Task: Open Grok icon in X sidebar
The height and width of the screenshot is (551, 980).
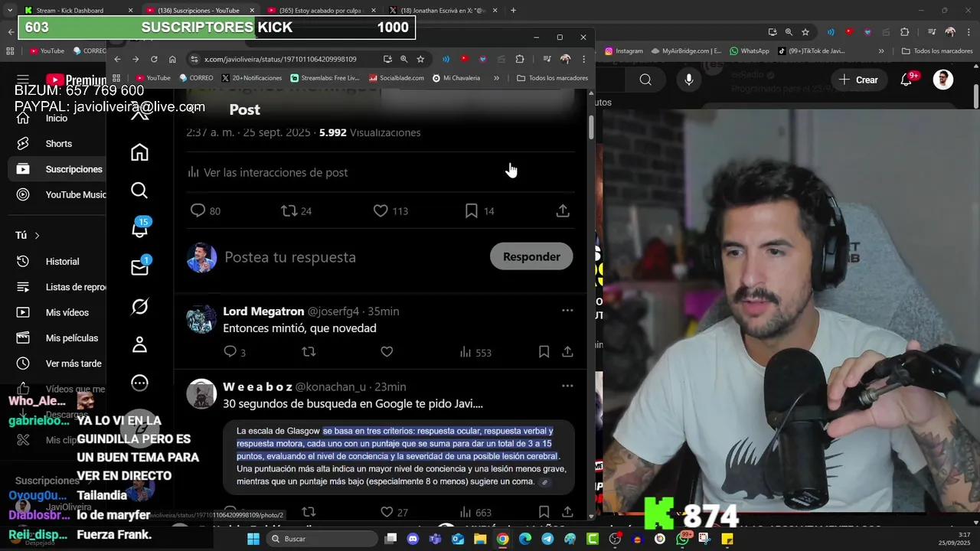Action: [x=139, y=306]
